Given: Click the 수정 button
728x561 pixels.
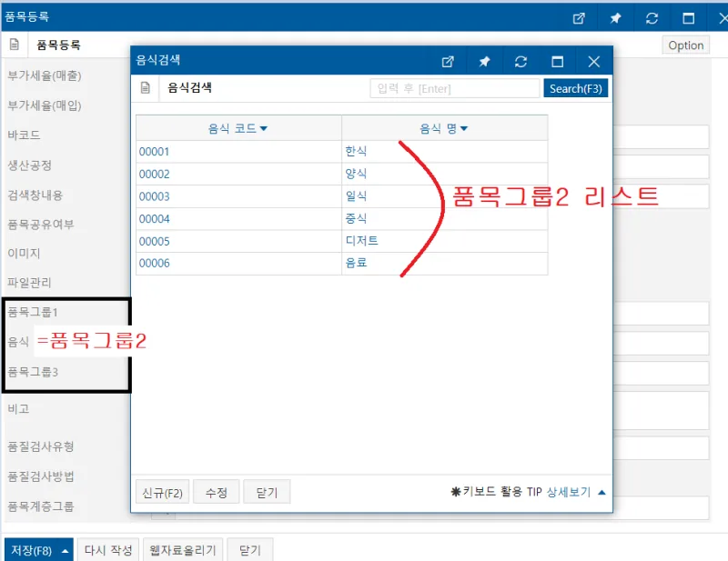Looking at the screenshot, I should 217,492.
